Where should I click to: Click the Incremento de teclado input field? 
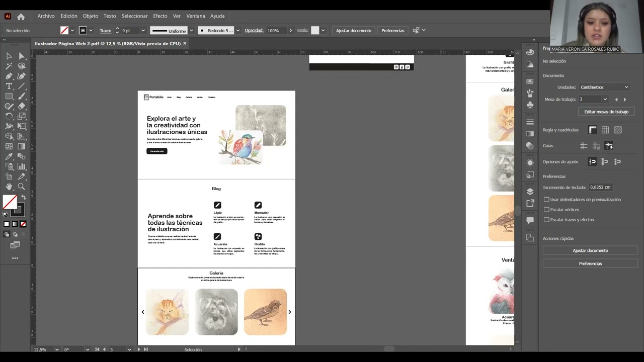point(601,188)
